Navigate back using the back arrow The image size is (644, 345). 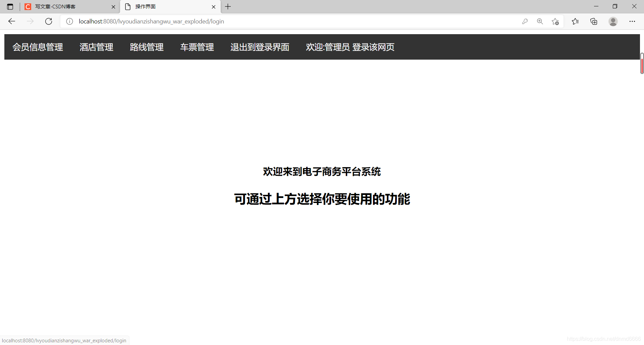[x=12, y=21]
